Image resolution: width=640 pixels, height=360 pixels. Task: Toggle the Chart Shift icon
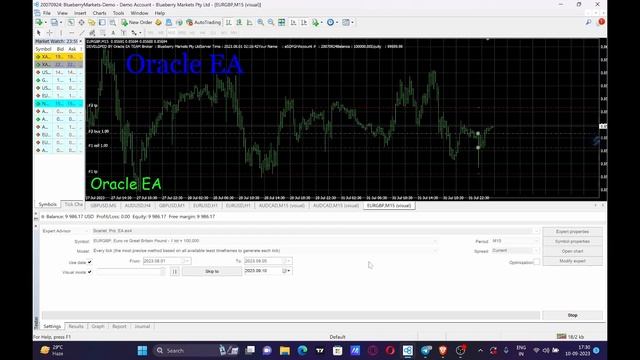point(304,22)
